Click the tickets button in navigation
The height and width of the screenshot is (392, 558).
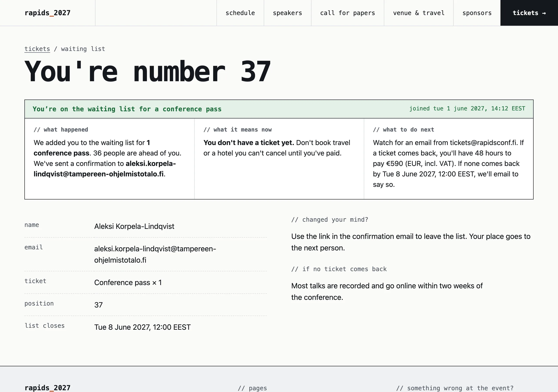point(529,13)
